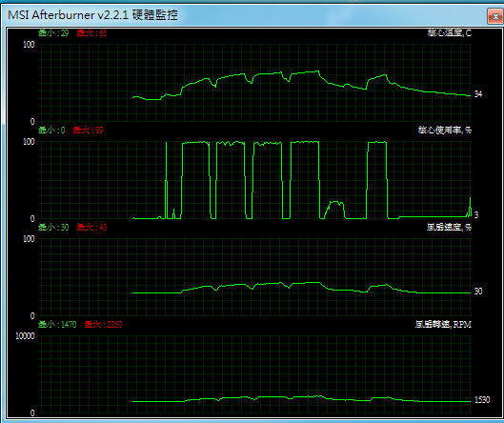Click the 10000 axis label on RPM graph
This screenshot has width=504, height=423.
tap(25, 336)
